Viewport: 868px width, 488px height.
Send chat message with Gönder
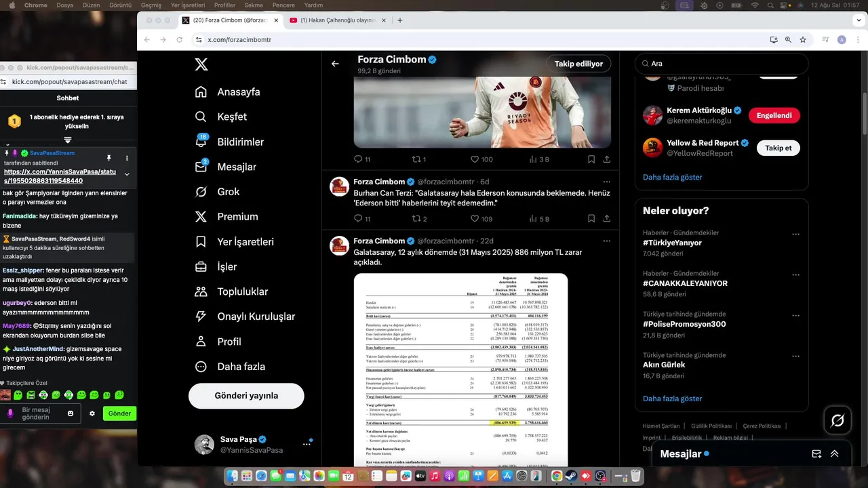point(119,413)
